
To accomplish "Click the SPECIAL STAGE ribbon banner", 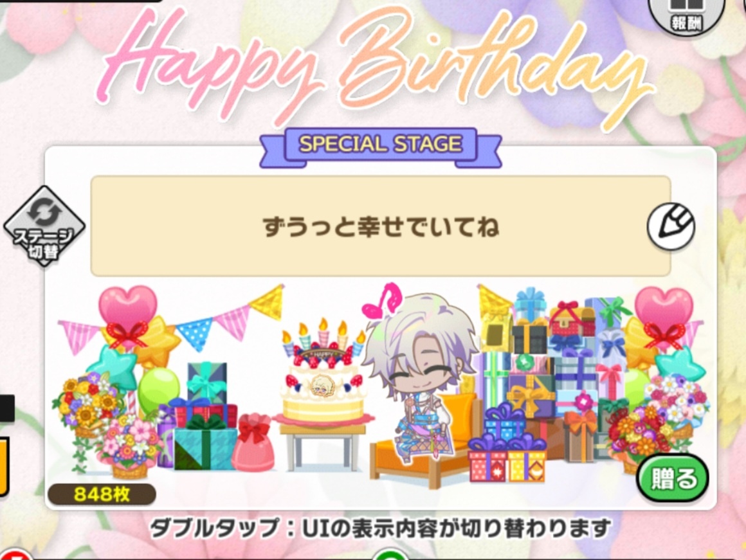I will pyautogui.click(x=380, y=145).
